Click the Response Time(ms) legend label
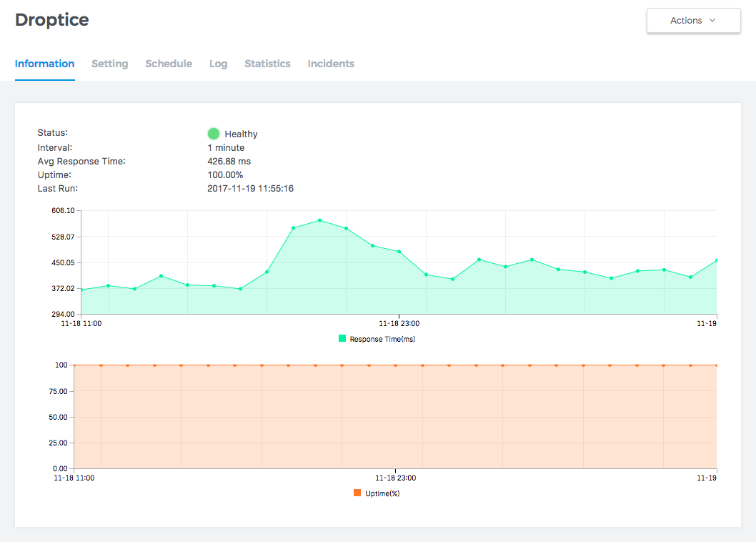756x542 pixels. click(382, 339)
